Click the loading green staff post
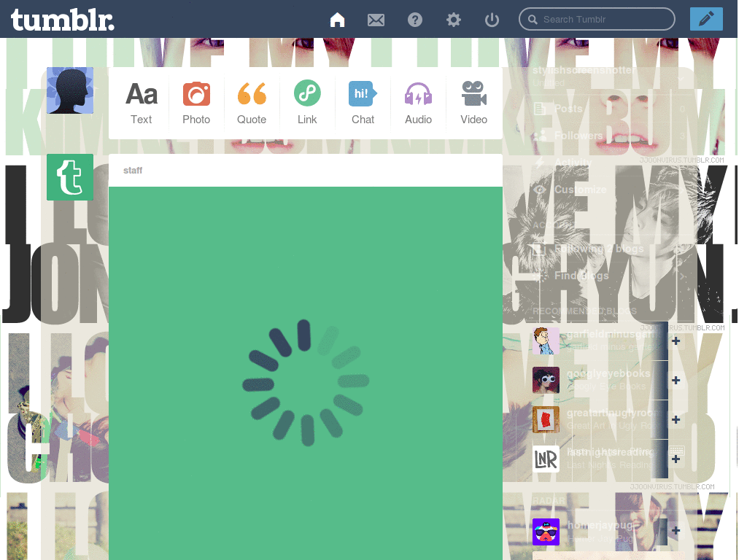Viewport: 747px width, 560px height. coord(306,373)
